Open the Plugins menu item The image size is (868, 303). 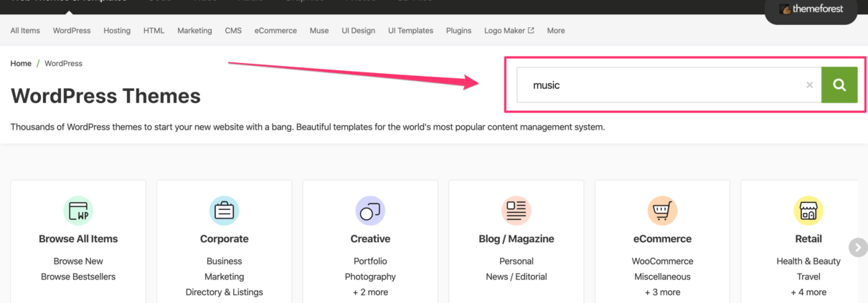pos(458,31)
